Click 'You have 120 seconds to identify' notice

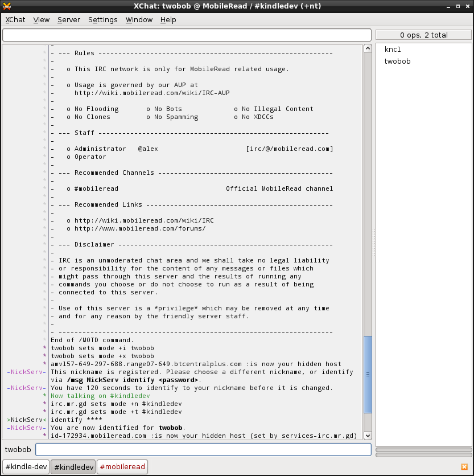click(192, 388)
